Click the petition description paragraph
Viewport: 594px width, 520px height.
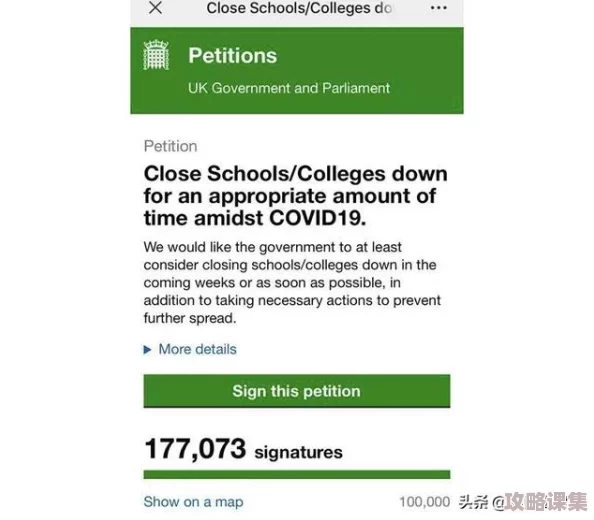point(292,283)
